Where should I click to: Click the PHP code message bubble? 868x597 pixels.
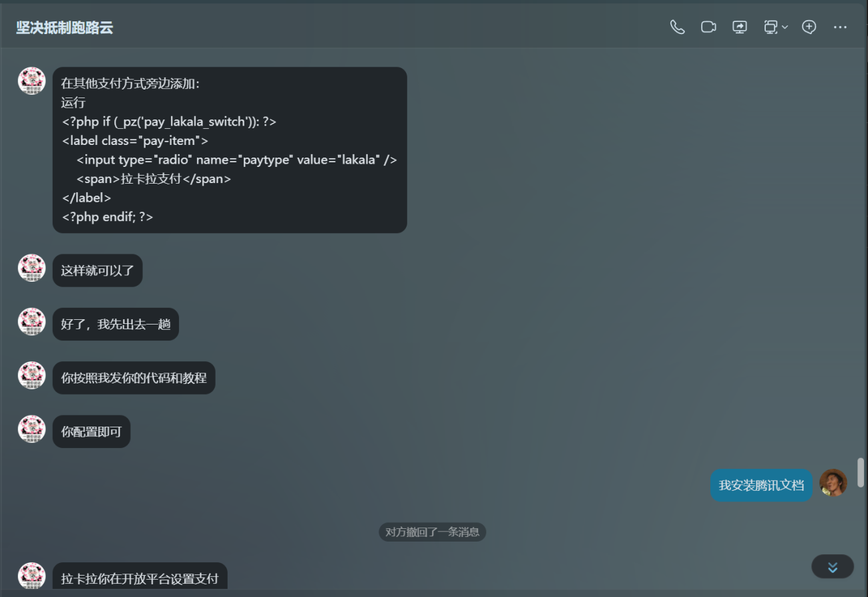pos(229,150)
